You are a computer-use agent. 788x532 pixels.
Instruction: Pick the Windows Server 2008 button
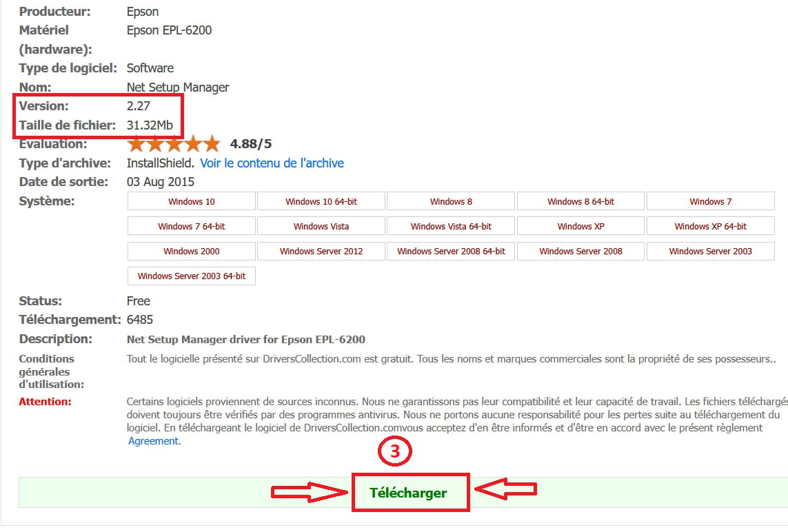click(580, 251)
